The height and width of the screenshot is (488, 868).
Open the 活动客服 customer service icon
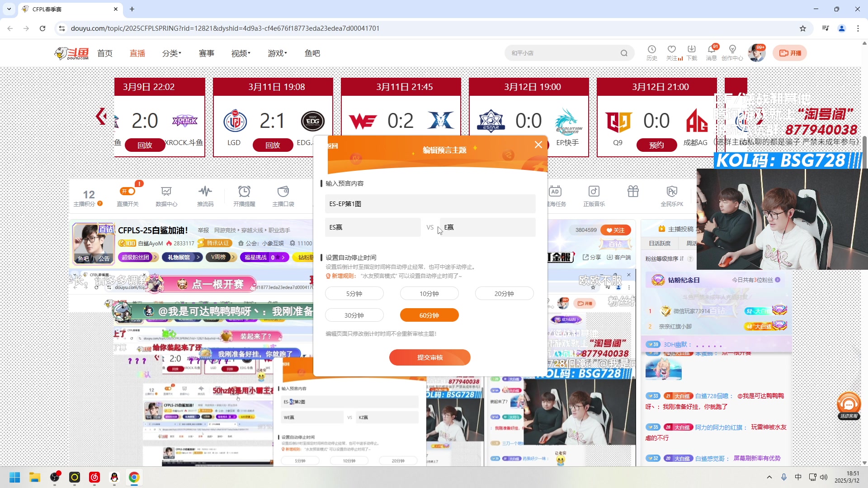[849, 405]
